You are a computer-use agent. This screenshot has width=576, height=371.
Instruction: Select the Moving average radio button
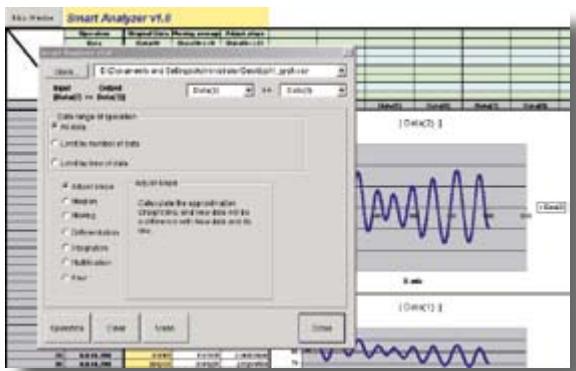tap(65, 216)
